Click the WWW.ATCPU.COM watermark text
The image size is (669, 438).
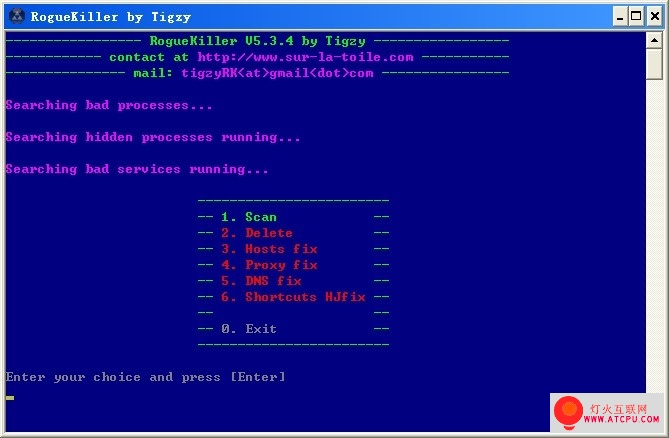point(622,420)
